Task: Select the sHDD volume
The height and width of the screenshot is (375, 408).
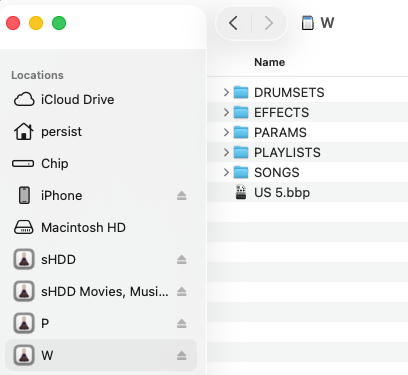Action: [x=101, y=260]
